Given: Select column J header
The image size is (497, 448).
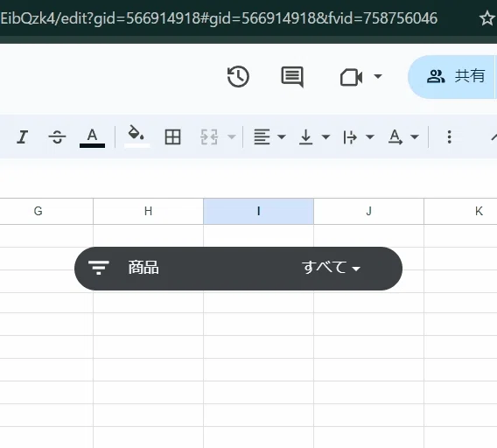Looking at the screenshot, I should click(x=368, y=211).
